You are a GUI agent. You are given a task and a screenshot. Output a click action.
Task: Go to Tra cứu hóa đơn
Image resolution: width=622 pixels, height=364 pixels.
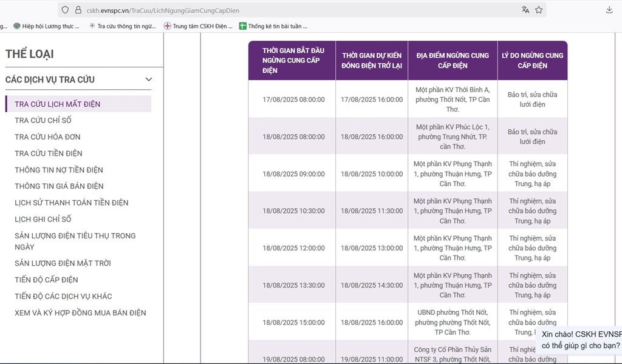[47, 136]
